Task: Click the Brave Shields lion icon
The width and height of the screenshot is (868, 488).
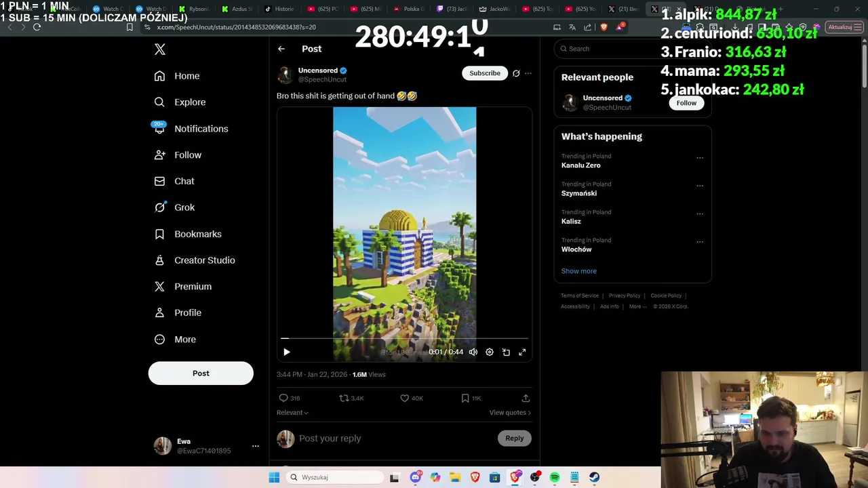Action: coord(604,27)
